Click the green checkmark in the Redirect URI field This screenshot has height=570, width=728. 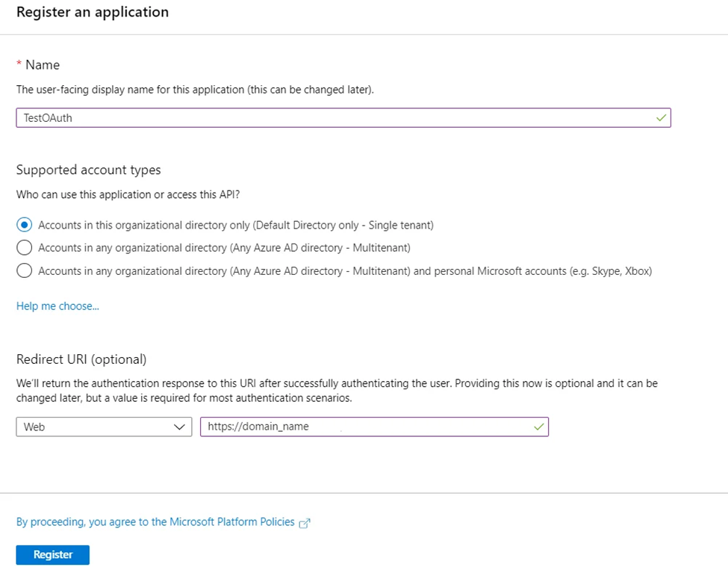click(x=538, y=427)
